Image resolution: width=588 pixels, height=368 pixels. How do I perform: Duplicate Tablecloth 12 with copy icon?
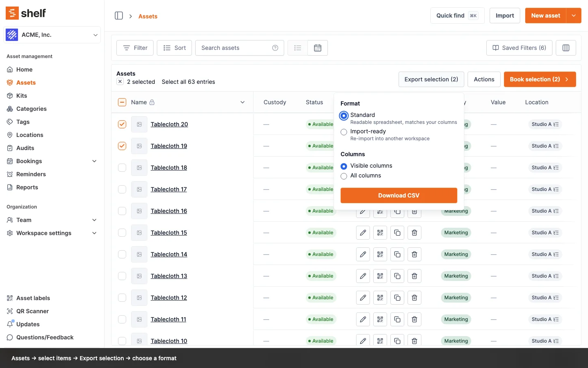coord(397,298)
